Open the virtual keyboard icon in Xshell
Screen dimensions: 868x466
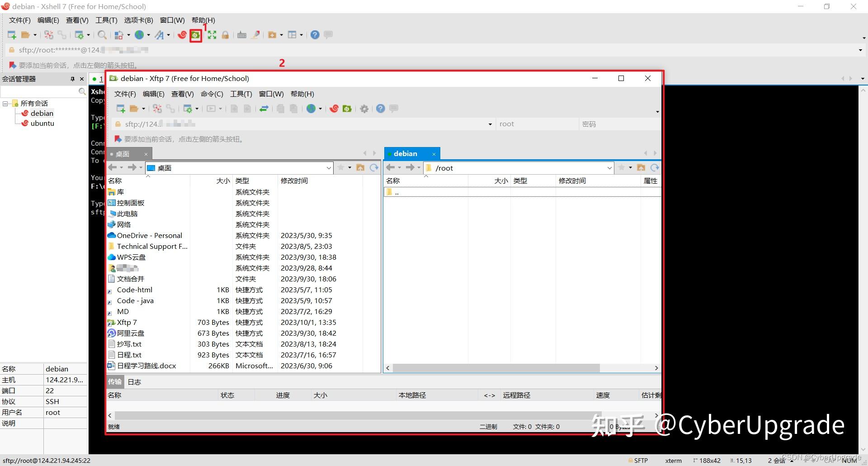pos(241,35)
